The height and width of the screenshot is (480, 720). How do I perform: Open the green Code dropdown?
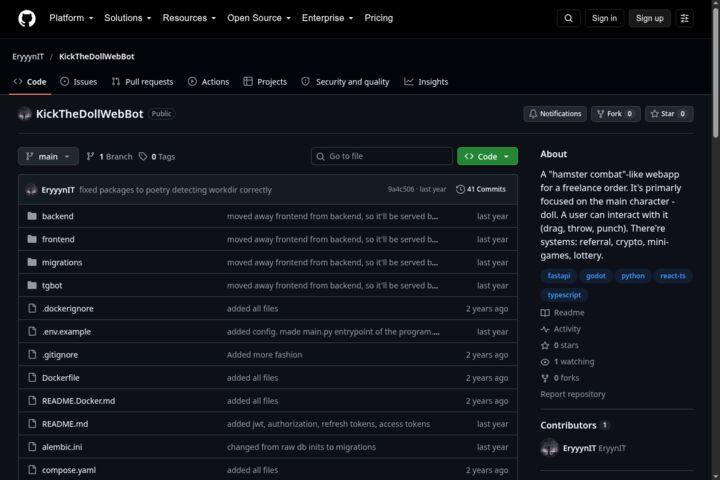[x=487, y=156]
